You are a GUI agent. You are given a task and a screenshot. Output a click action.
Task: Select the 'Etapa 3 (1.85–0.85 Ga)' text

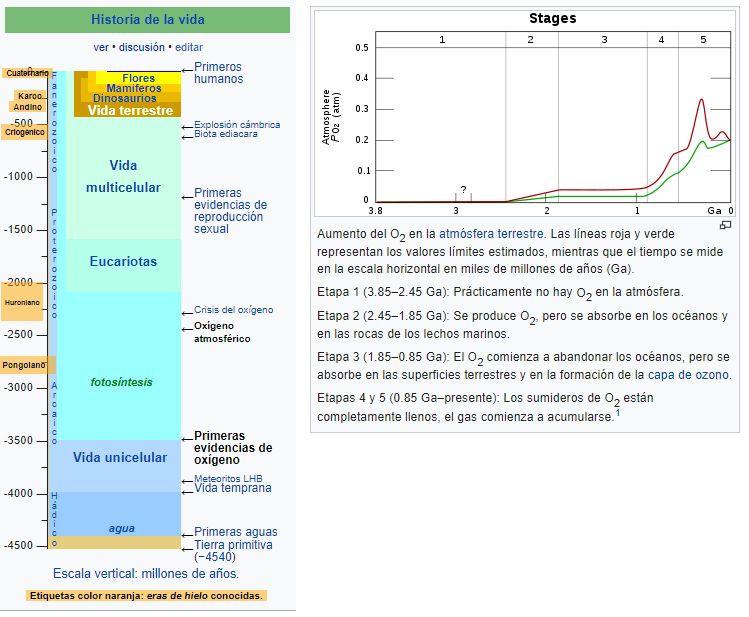[381, 357]
